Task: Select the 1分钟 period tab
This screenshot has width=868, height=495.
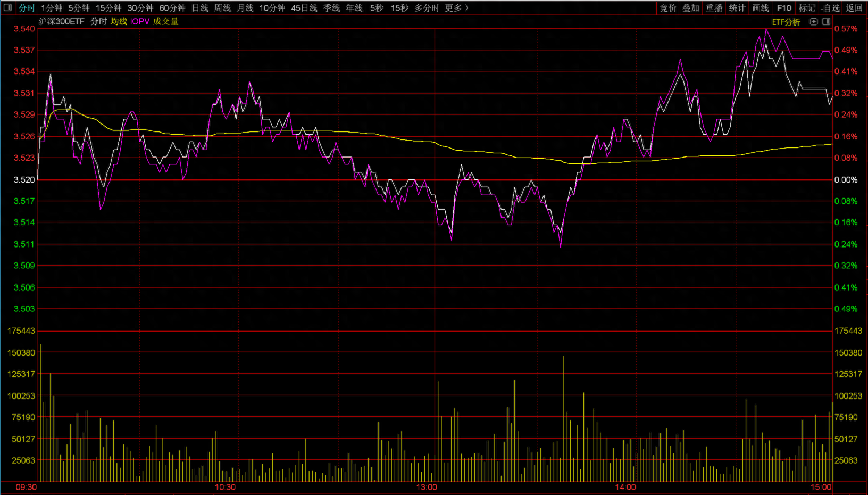Action: (52, 8)
